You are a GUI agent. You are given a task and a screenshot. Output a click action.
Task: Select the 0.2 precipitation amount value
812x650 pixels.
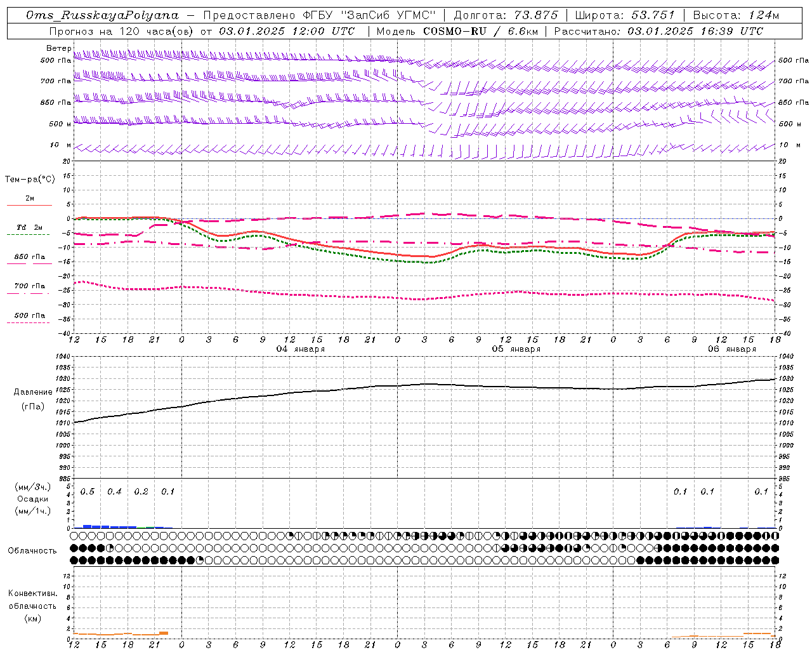coord(141,492)
